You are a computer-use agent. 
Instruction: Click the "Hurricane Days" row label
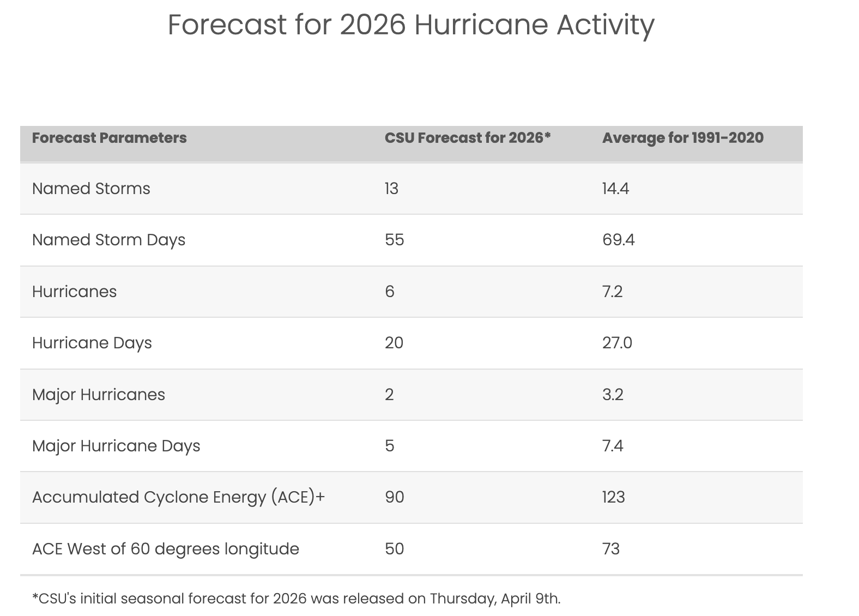(x=92, y=343)
